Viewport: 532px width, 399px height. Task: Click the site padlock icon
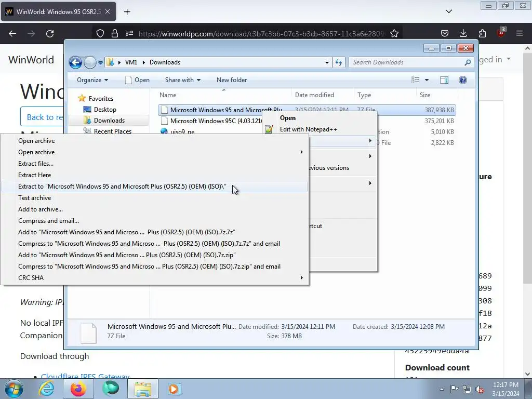[115, 33]
